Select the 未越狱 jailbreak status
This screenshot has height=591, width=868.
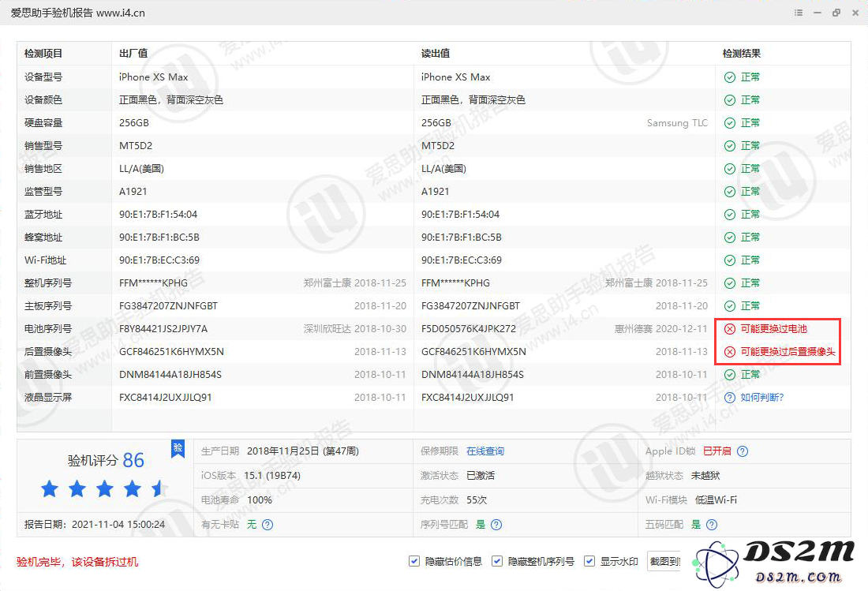click(705, 475)
